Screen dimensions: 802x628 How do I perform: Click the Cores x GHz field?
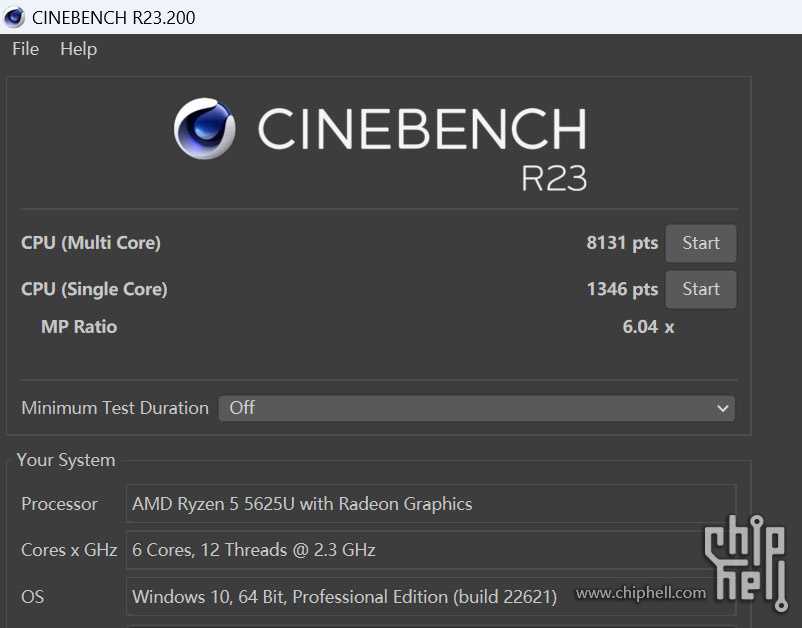431,550
